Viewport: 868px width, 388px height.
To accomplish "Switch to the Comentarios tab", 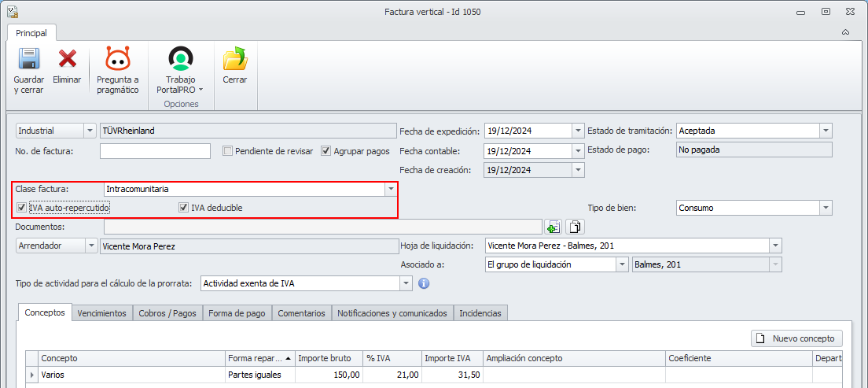I will point(302,313).
